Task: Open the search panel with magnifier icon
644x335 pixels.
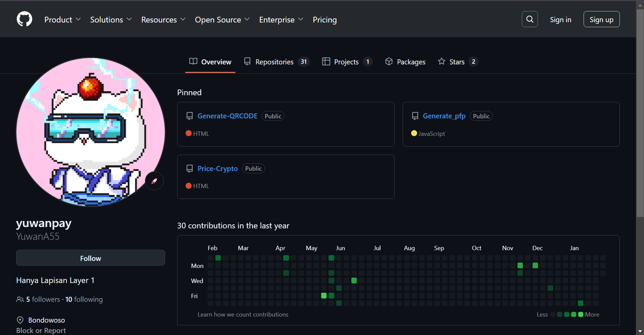Action: (x=530, y=19)
